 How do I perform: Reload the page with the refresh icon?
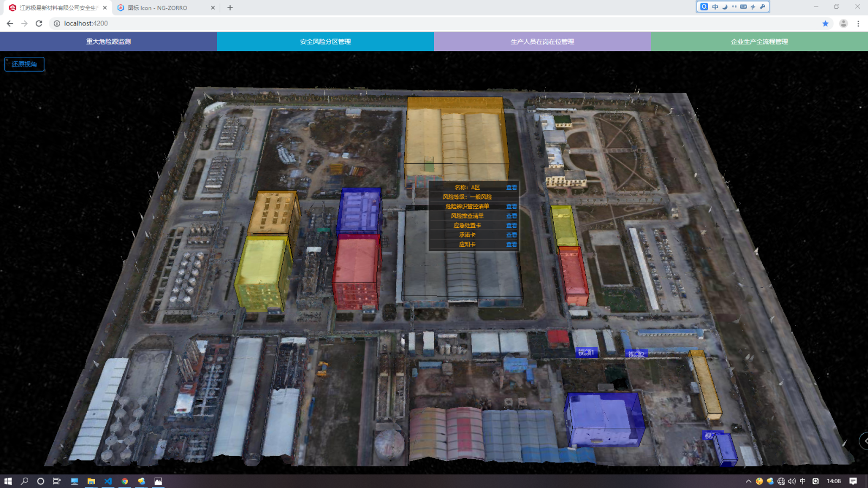(39, 23)
